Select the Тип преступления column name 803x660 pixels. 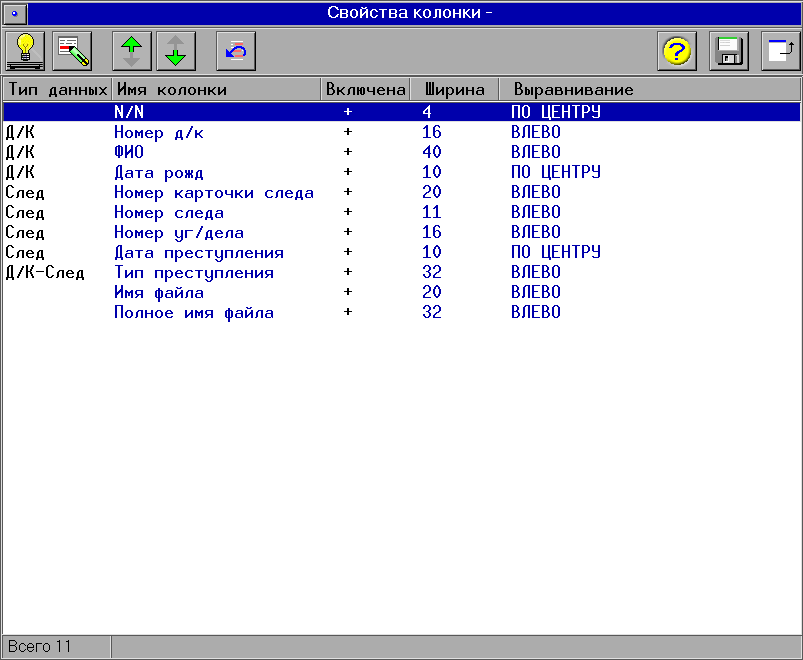[x=194, y=272]
